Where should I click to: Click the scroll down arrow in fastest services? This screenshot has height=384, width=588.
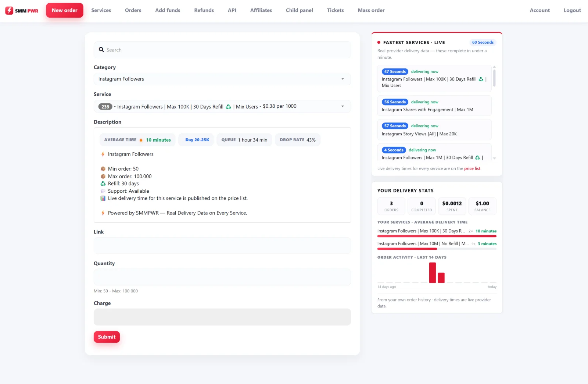(x=494, y=158)
